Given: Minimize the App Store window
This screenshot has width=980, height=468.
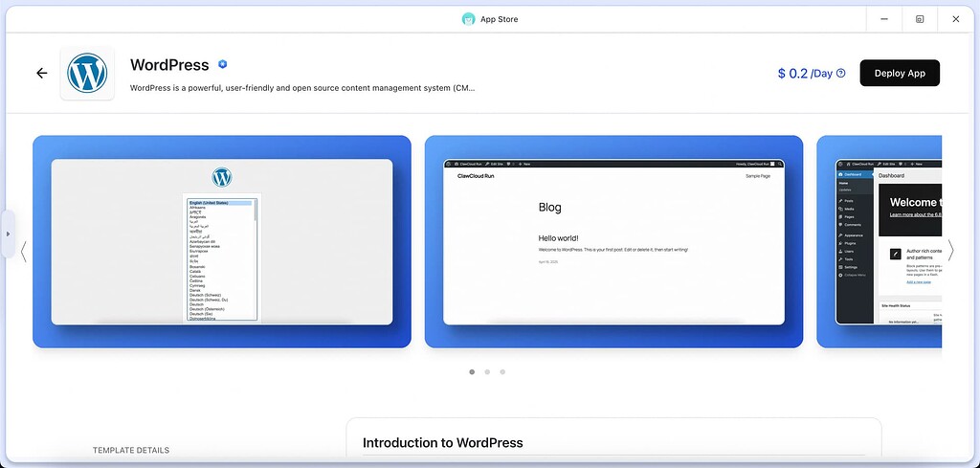Looking at the screenshot, I should pos(884,19).
